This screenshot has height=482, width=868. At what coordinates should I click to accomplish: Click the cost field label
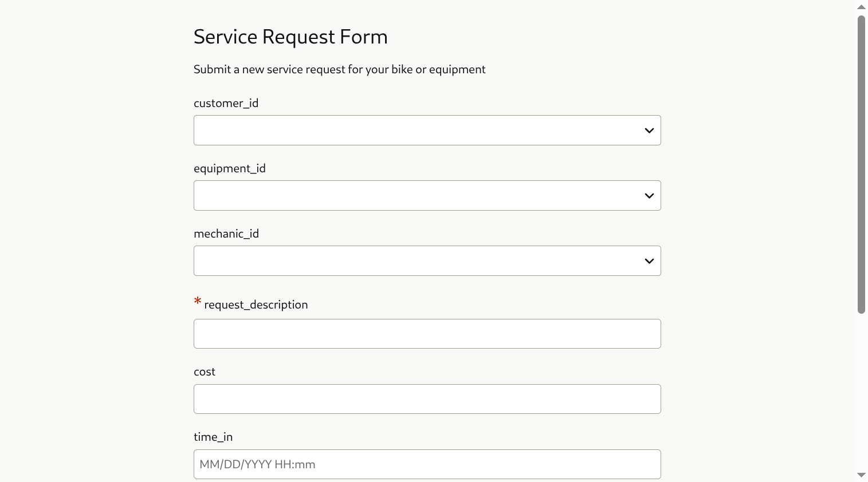(204, 372)
